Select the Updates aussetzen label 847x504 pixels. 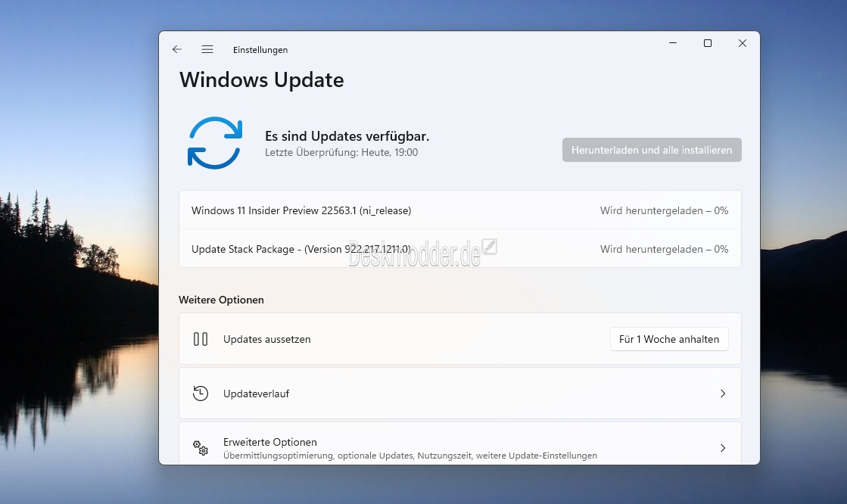267,339
